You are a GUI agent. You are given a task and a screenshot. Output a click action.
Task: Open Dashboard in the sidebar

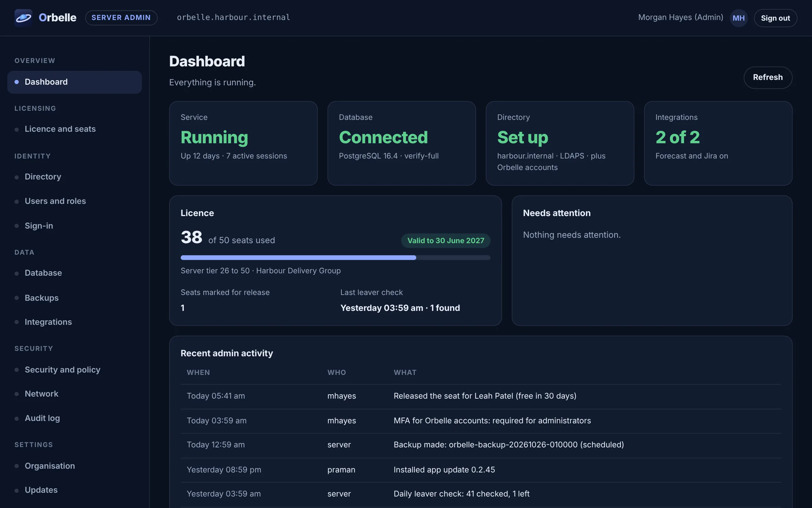(x=74, y=82)
